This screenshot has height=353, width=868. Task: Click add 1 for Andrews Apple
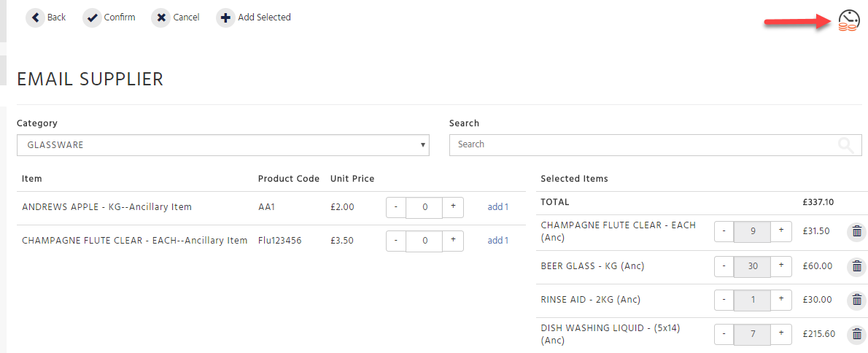[x=497, y=207]
